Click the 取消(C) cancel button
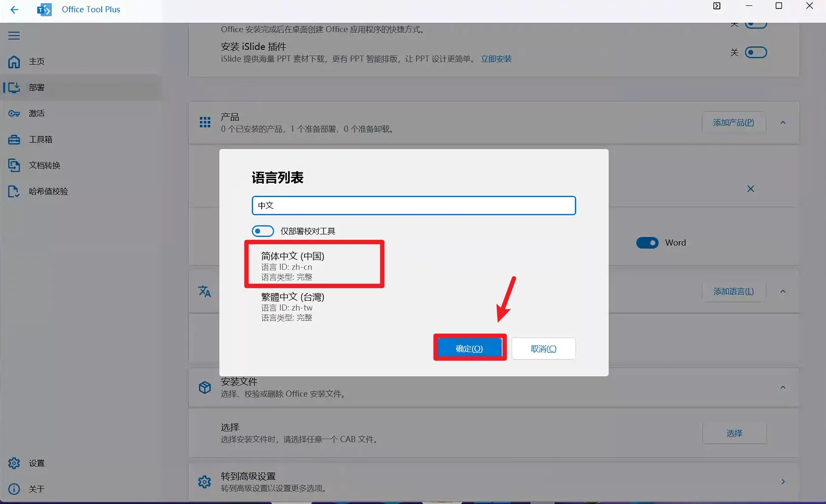This screenshot has height=504, width=826. tap(544, 349)
